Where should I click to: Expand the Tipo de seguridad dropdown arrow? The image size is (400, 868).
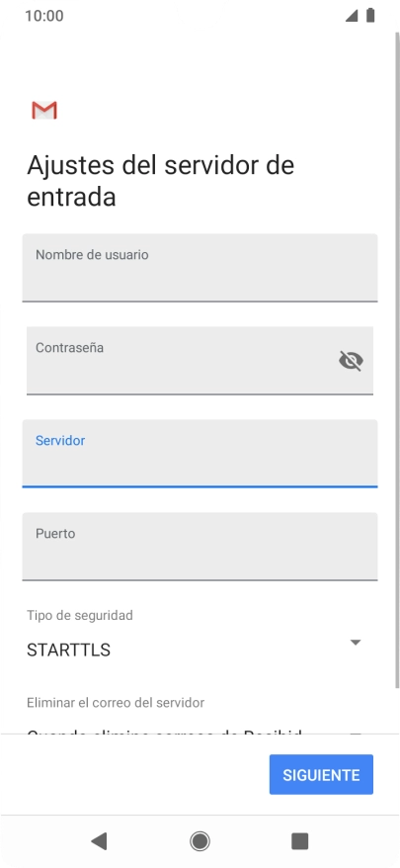pos(356,643)
